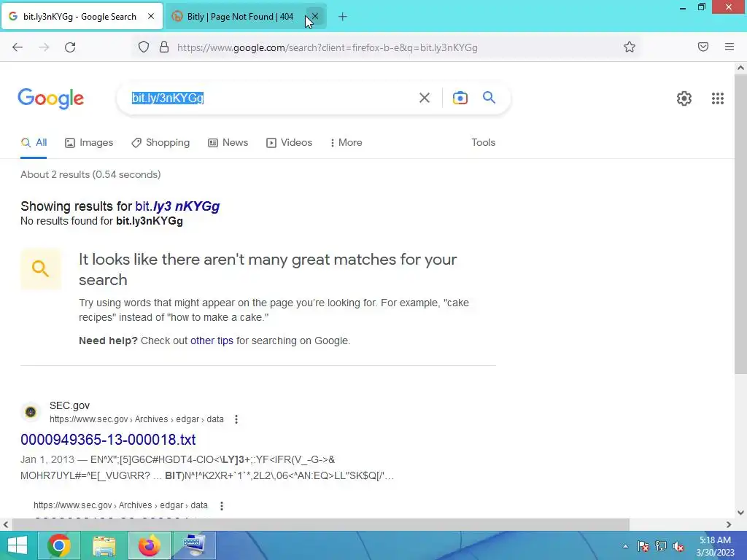
Task: Click the forward navigation arrow
Action: point(44,47)
